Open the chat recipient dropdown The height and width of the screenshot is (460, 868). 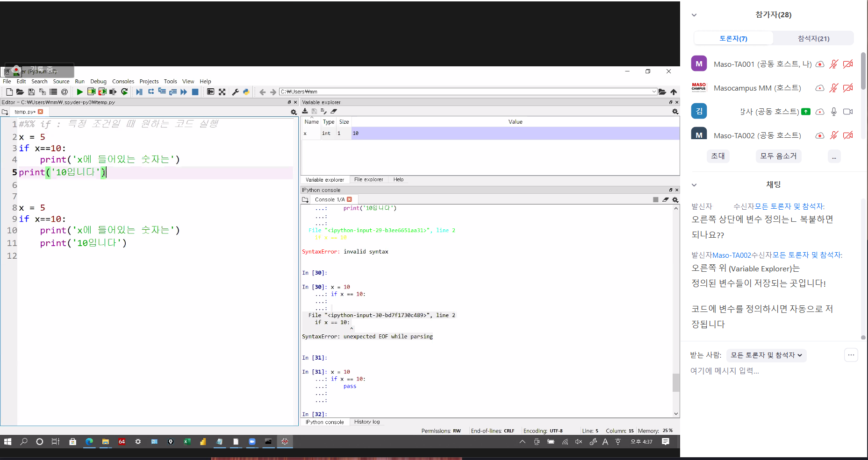point(766,355)
